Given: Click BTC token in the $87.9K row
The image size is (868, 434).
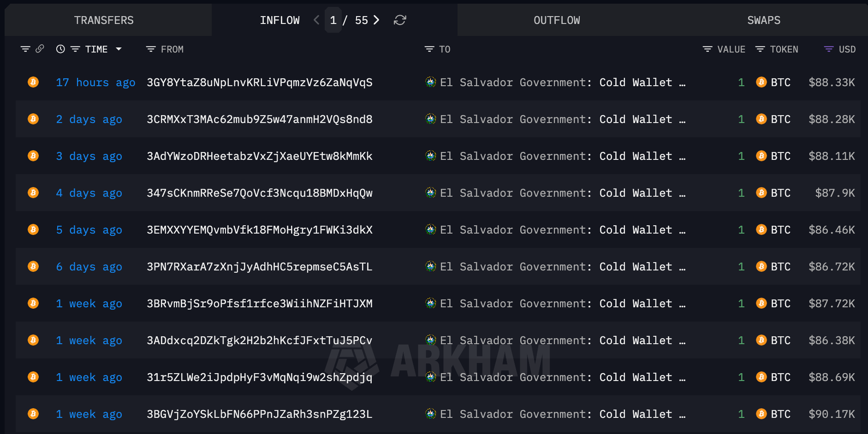Looking at the screenshot, I should pyautogui.click(x=773, y=193).
